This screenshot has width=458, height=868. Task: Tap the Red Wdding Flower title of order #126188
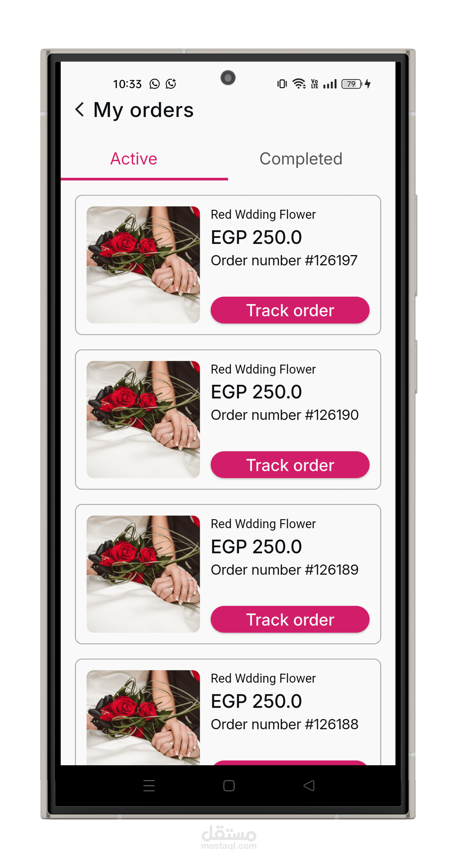coord(263,678)
